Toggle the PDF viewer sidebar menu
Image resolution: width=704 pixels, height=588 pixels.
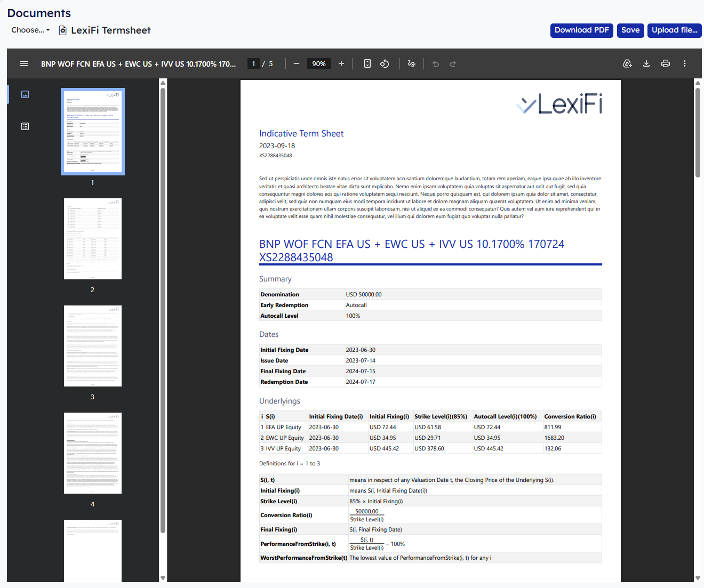(x=24, y=63)
